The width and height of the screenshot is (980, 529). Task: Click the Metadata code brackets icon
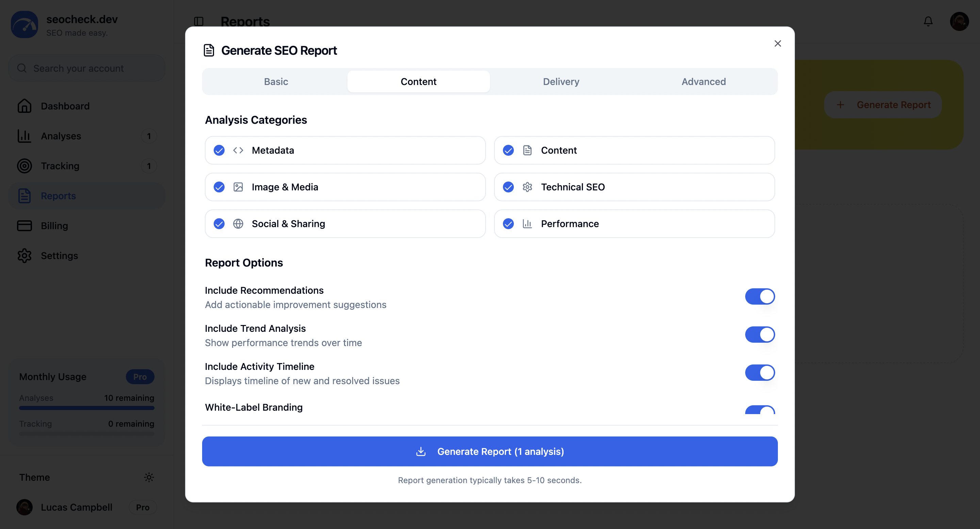238,151
